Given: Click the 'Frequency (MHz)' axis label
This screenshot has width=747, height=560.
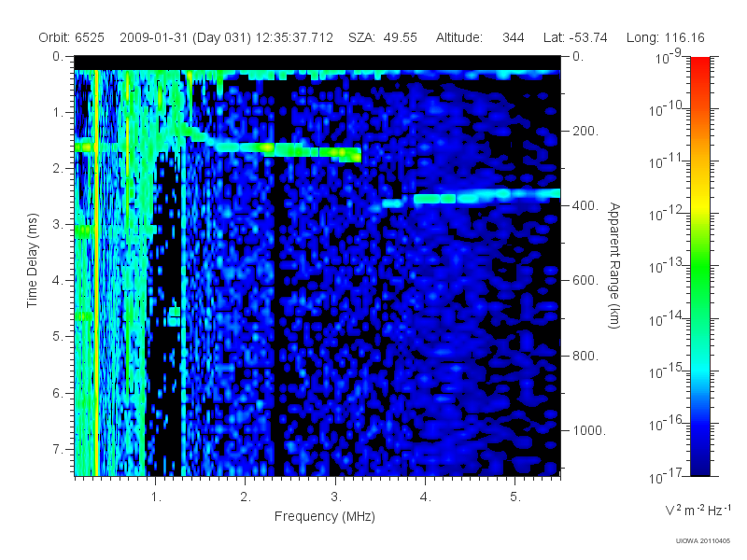Looking at the screenshot, I should tap(324, 516).
